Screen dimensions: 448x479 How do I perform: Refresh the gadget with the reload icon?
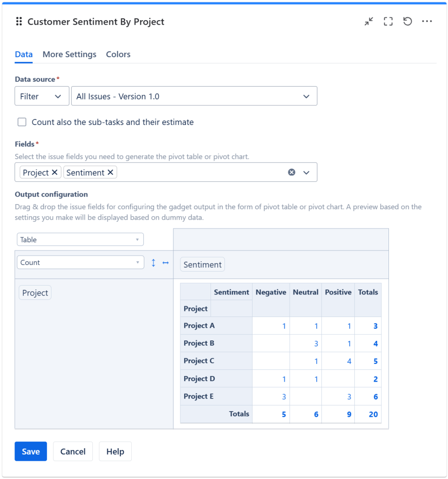click(x=408, y=22)
